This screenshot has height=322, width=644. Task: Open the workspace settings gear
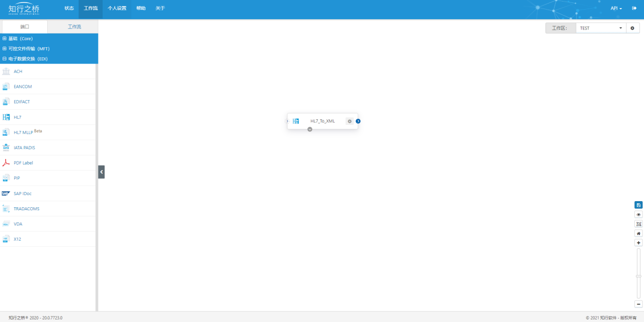coord(632,28)
